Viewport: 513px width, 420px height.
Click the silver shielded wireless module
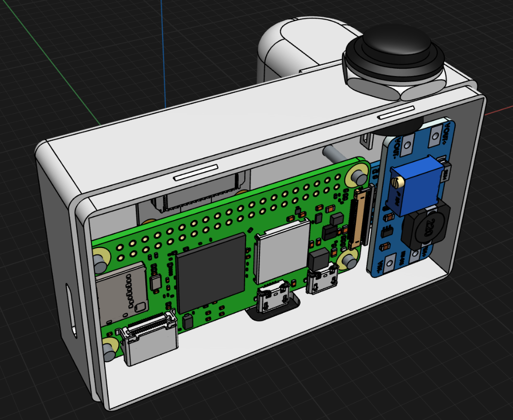pyautogui.click(x=282, y=251)
